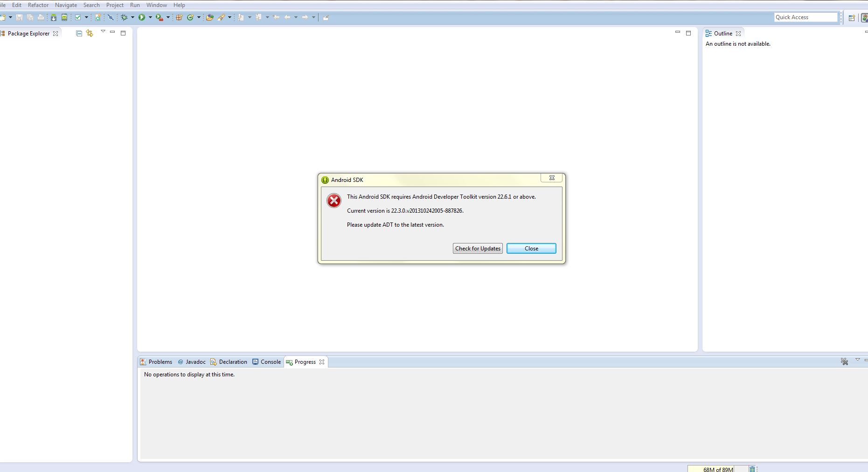
Task: Click the Search flashlight icon
Action: [221, 17]
